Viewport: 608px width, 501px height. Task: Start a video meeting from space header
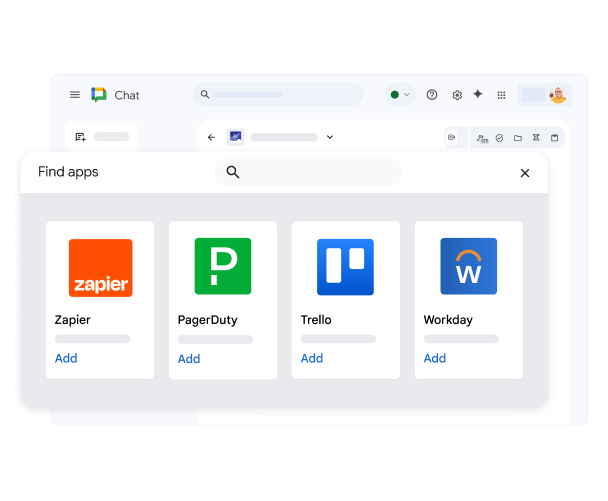[x=451, y=137]
